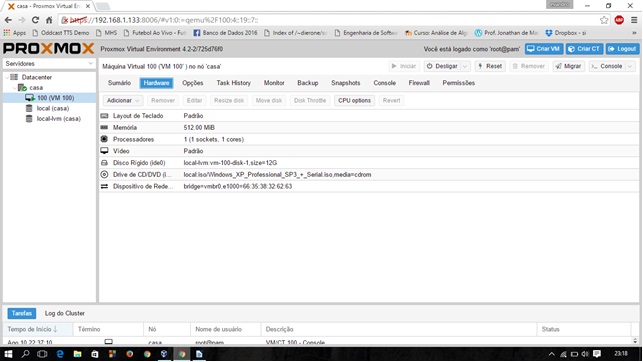Screen dimensions: 643x362
Task: Open the Chrome menu hamburger icon
Action: [634, 20]
